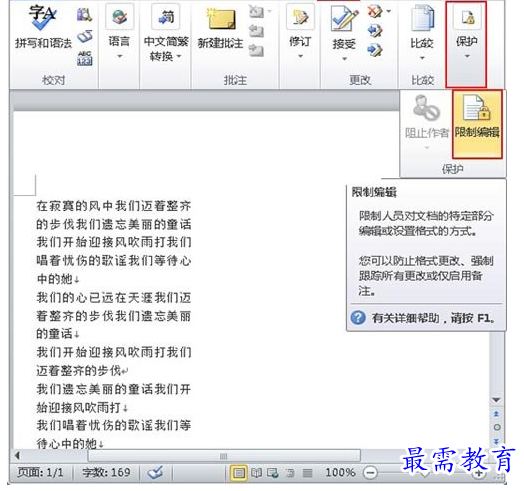Image resolution: width=524 pixels, height=491 pixels.
Task: Click the Protect (保护) icon
Action: tap(467, 17)
